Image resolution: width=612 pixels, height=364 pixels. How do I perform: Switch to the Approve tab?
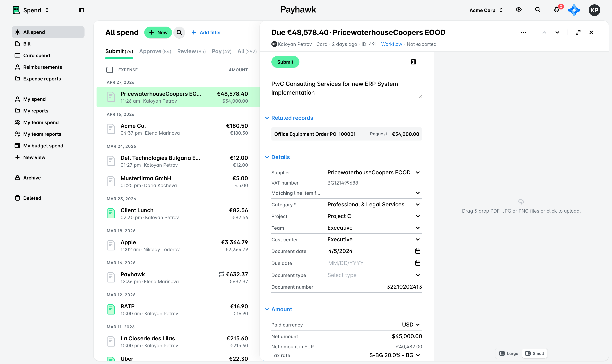pos(155,51)
